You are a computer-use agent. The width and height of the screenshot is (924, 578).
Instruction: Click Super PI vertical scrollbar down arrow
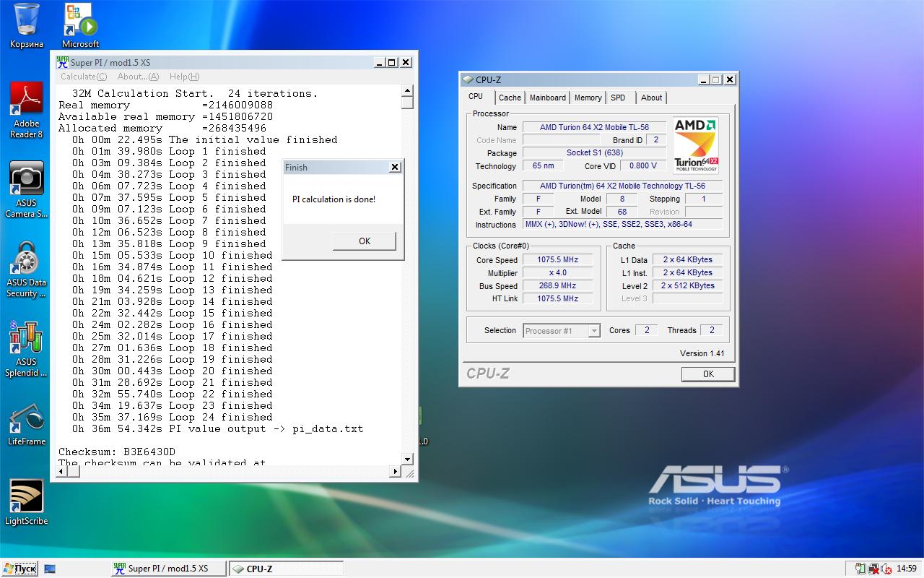click(407, 459)
